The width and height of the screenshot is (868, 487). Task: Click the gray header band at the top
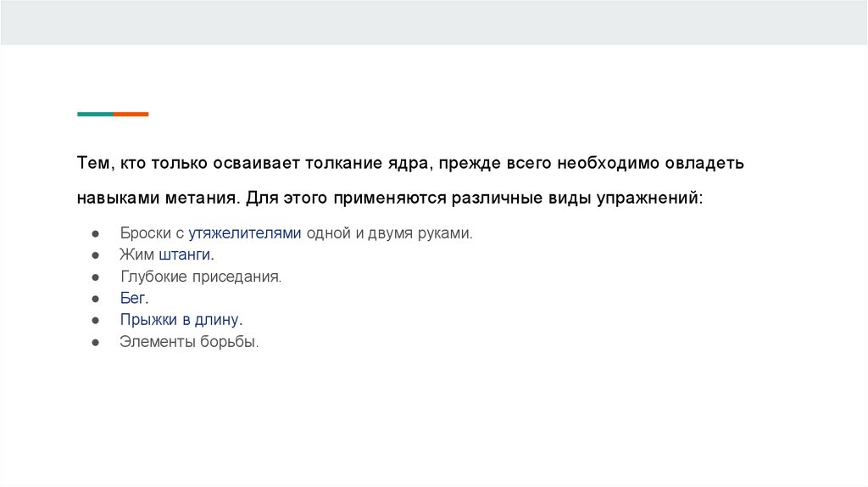[434, 22]
